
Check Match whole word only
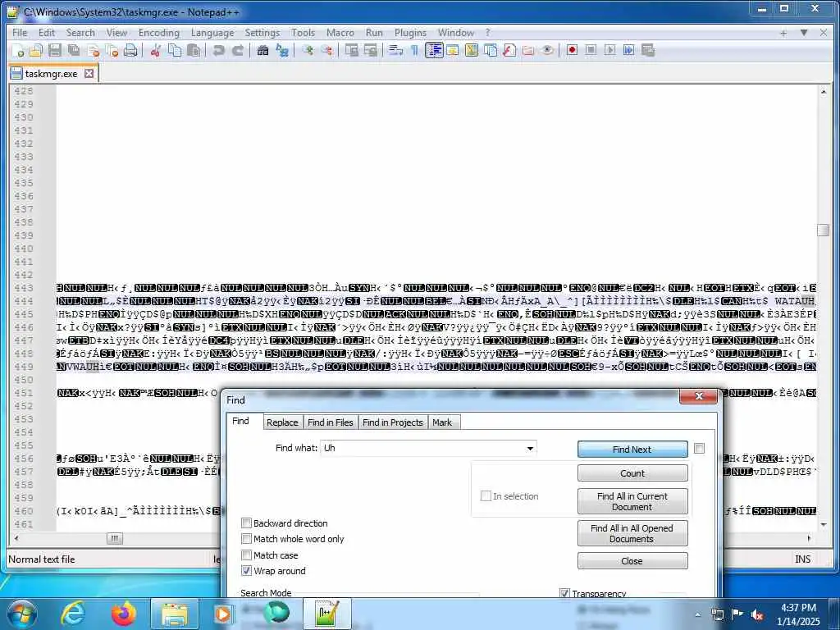pyautogui.click(x=246, y=538)
